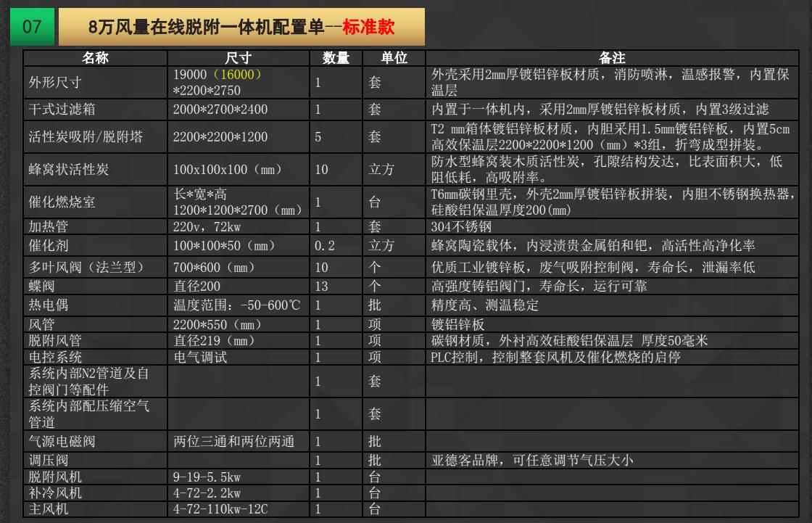Click the 干式过滤箱 name cell

pyautogui.click(x=95, y=110)
